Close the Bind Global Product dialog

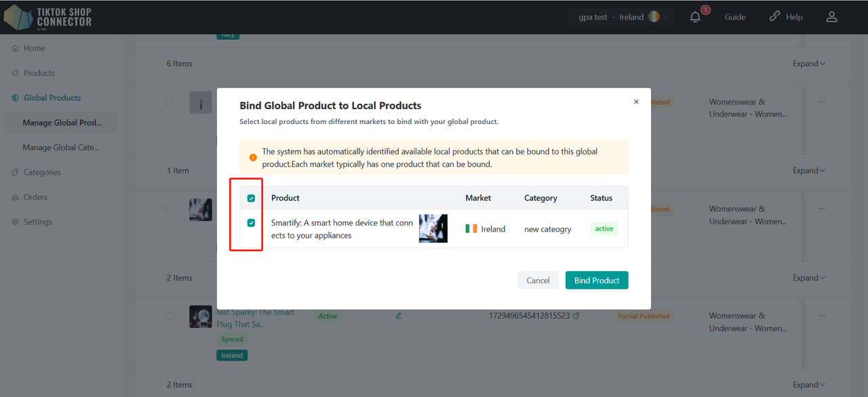pos(636,102)
